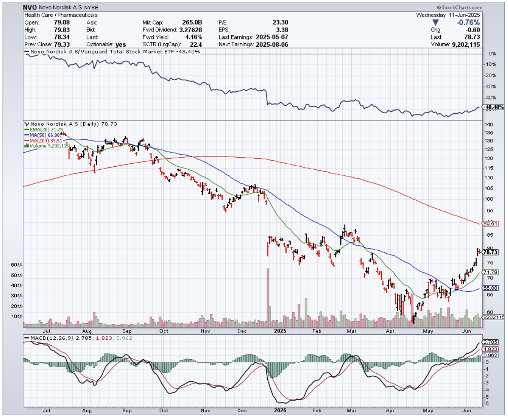Screen dimensions: 508x420
Task: Click the StockCharts.com copyright link
Action: tap(460, 8)
